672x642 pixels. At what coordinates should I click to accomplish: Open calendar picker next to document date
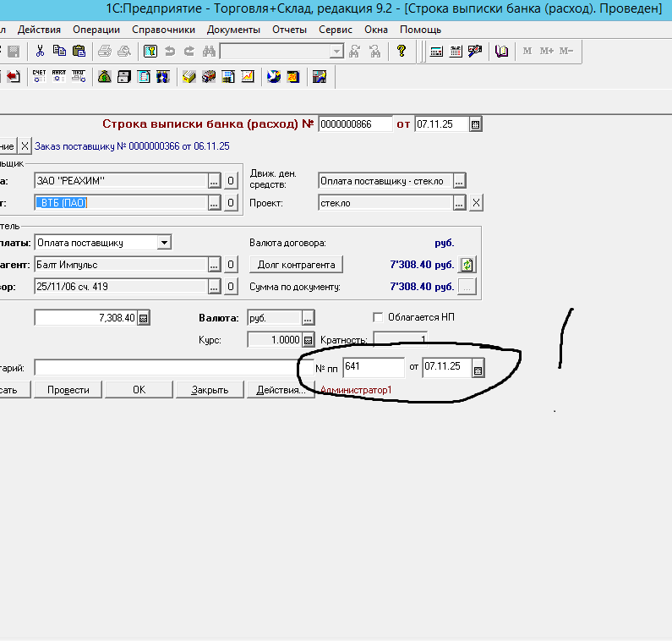(475, 124)
